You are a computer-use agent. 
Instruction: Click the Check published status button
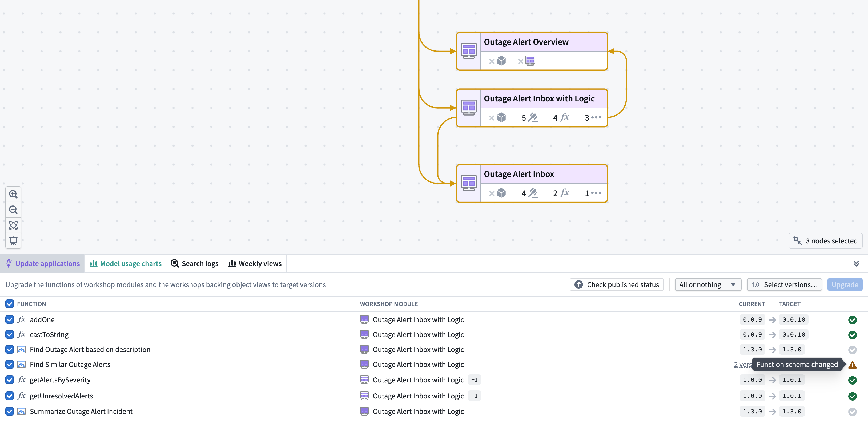(x=616, y=284)
